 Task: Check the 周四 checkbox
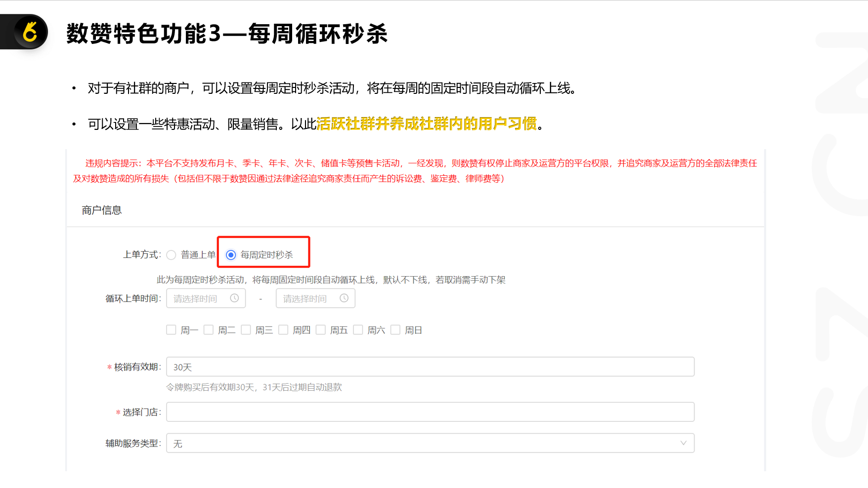[x=283, y=329]
